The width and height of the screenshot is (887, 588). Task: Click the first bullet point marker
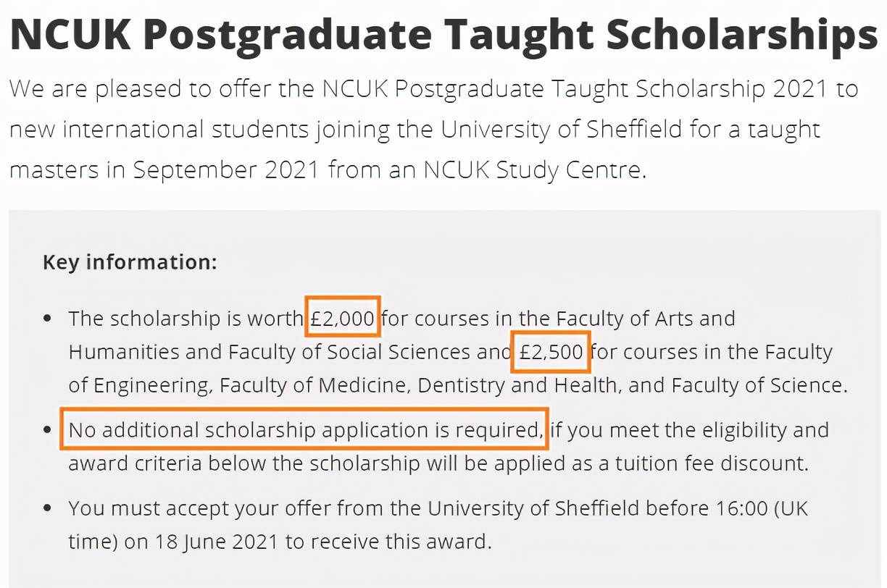(x=48, y=319)
